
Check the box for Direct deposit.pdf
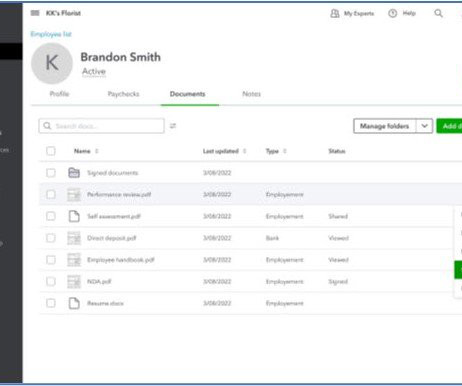tap(51, 238)
